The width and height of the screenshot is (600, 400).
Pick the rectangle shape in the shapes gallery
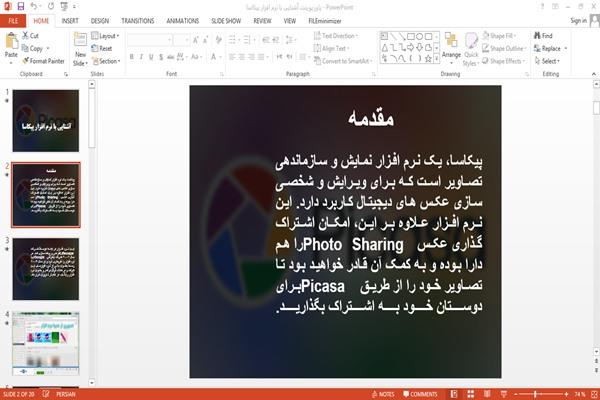click(411, 36)
